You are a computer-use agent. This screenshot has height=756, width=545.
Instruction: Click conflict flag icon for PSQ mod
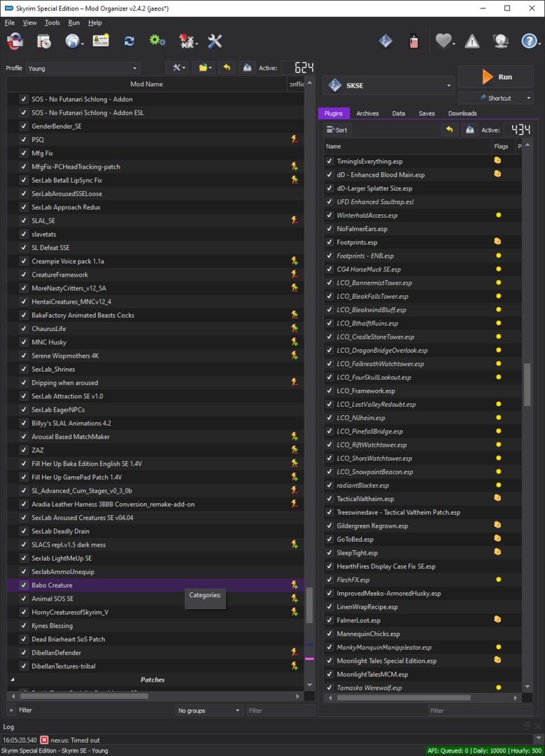tap(295, 139)
